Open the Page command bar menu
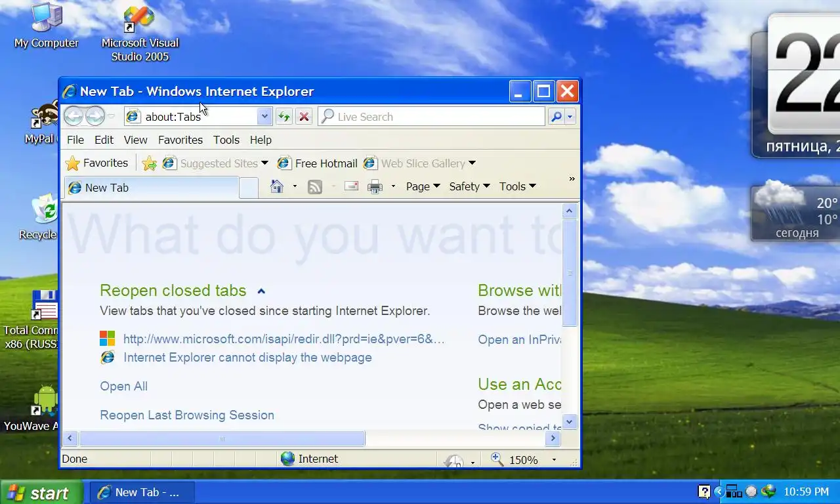Screen dimensions: 840x504 [423, 186]
